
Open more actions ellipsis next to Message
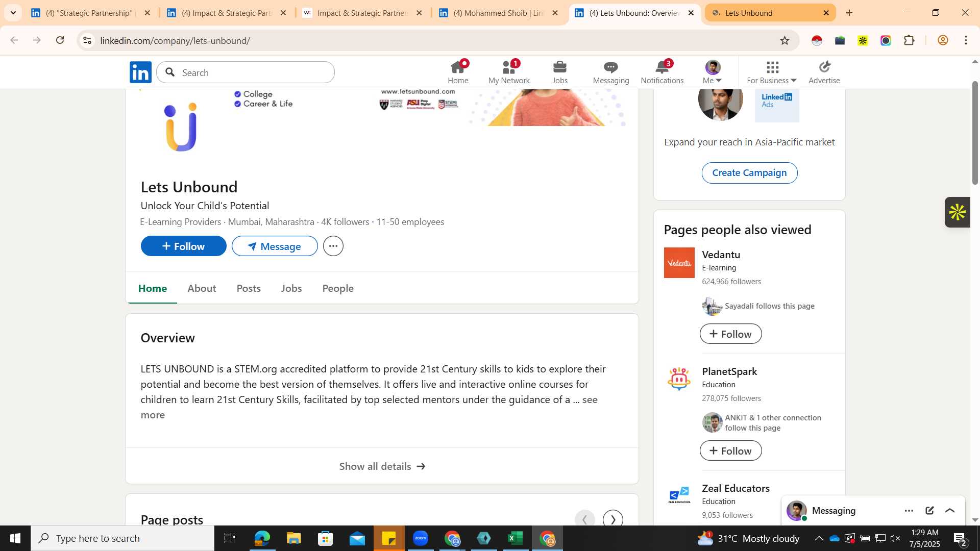pos(333,246)
